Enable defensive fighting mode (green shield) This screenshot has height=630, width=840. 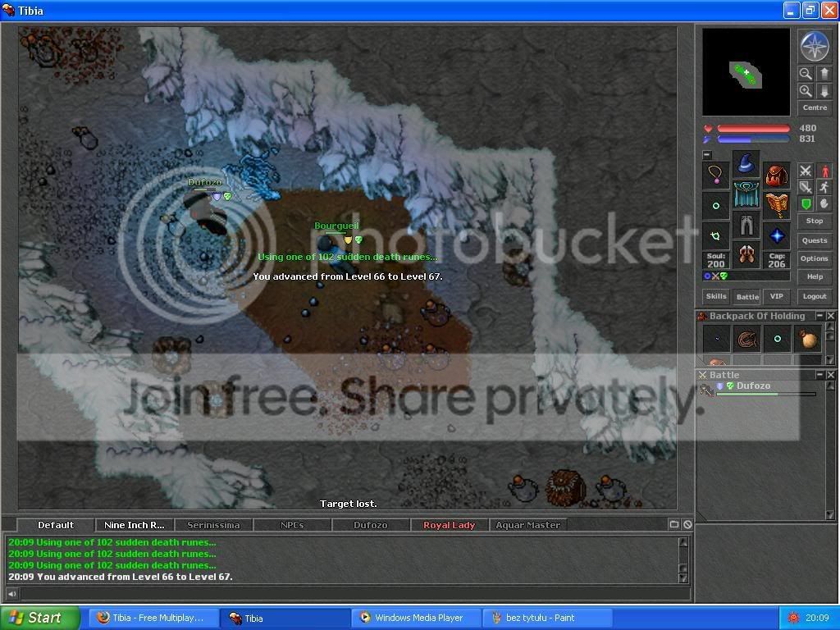click(806, 204)
